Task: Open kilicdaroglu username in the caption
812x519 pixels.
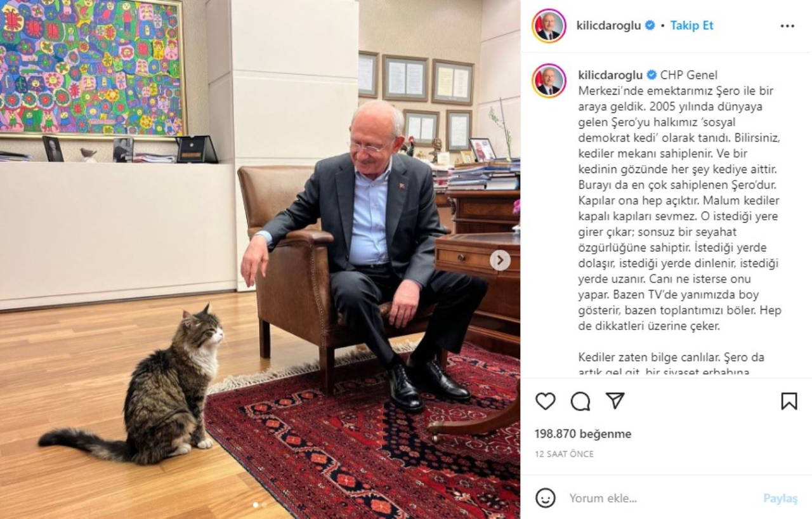Action: point(608,75)
